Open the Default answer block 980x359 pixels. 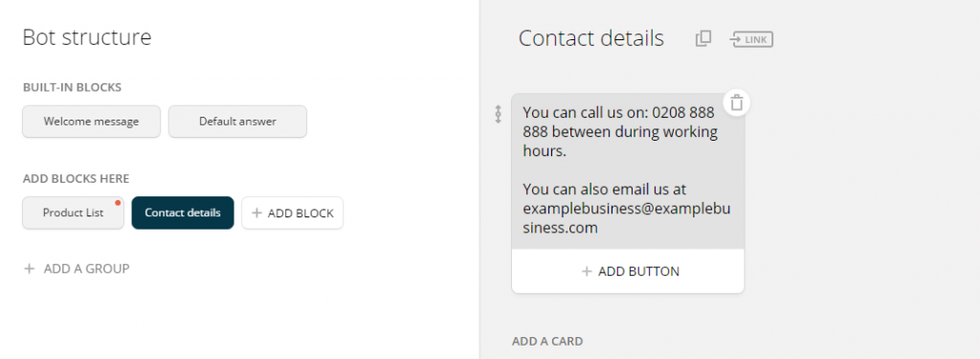[237, 122]
